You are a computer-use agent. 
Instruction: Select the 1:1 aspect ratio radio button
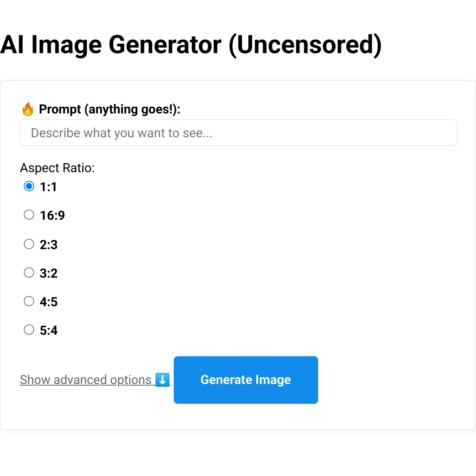(29, 186)
